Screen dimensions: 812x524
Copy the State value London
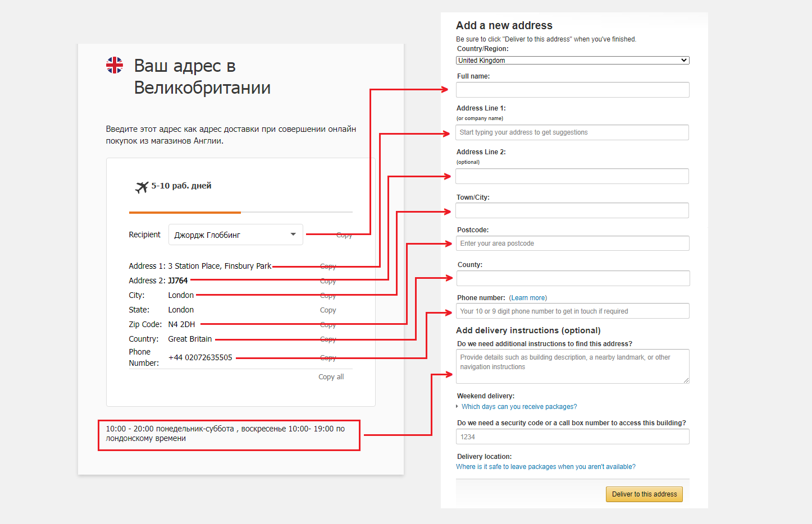pos(328,310)
